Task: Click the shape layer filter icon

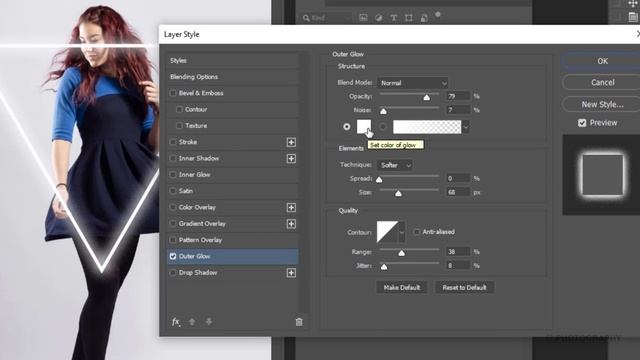Action: pos(409,18)
